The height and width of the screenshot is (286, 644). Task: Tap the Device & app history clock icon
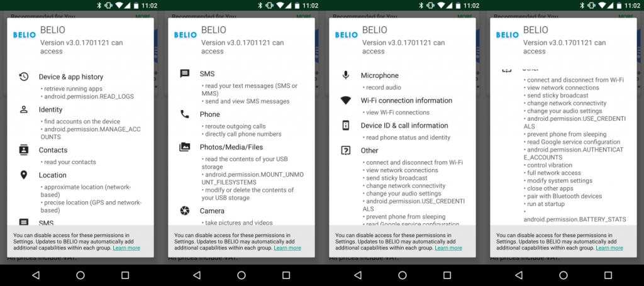coord(24,77)
